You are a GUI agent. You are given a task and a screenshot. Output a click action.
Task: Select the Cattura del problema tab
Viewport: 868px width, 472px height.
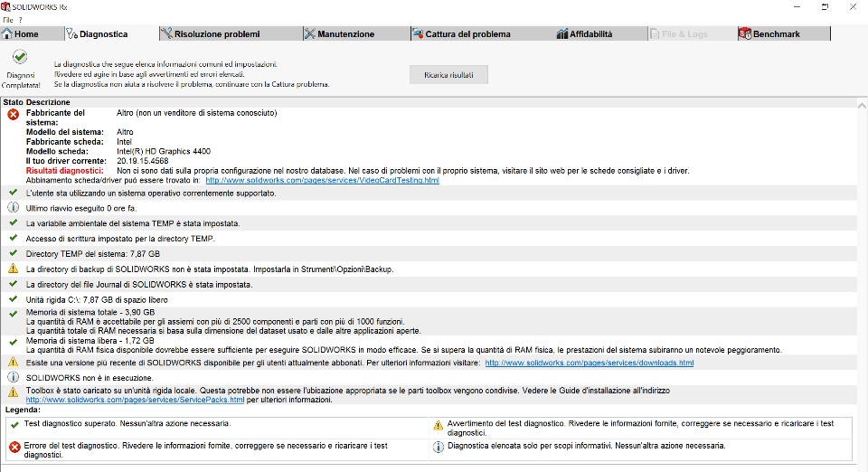click(482, 33)
